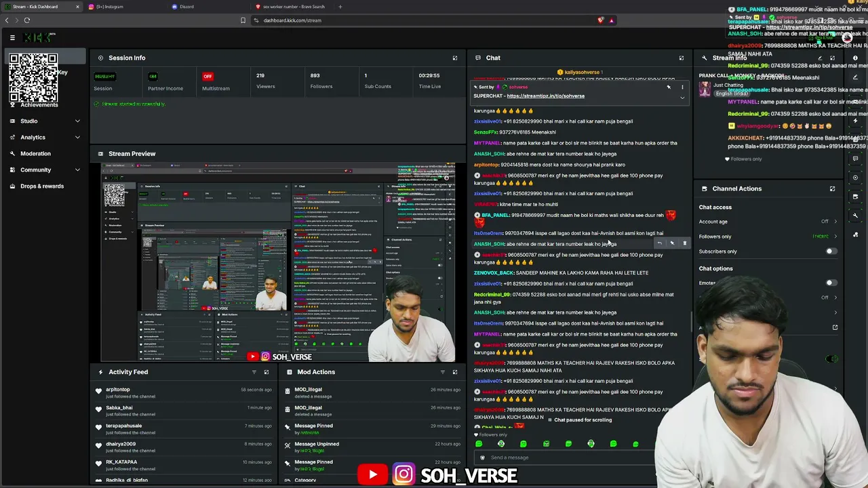The width and height of the screenshot is (868, 488).
Task: Click the first green emote below the chat
Action: 479,444
